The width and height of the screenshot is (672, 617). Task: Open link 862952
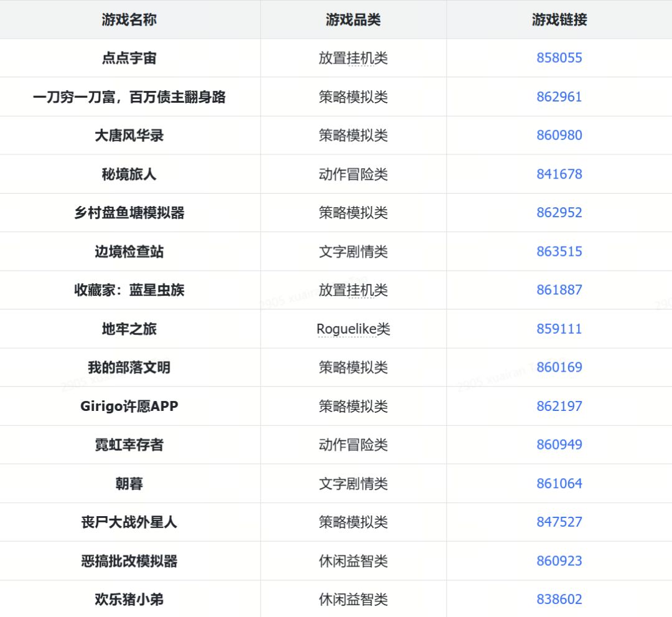pos(559,213)
